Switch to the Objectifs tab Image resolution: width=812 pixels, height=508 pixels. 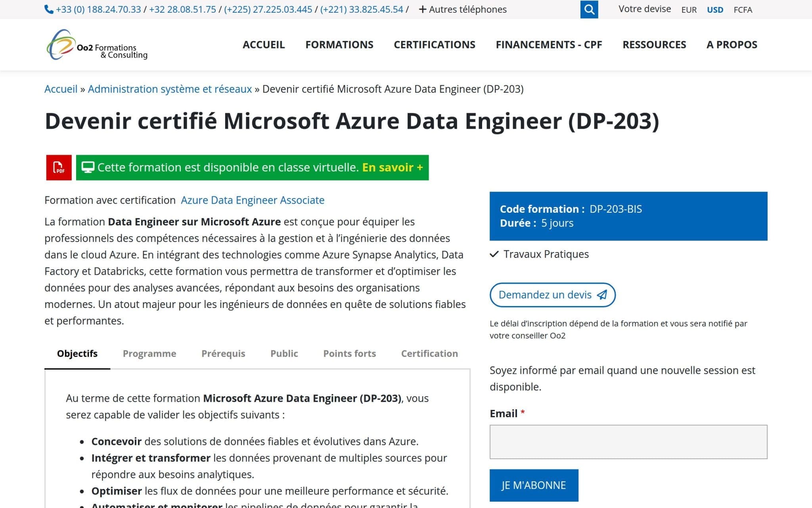point(77,354)
